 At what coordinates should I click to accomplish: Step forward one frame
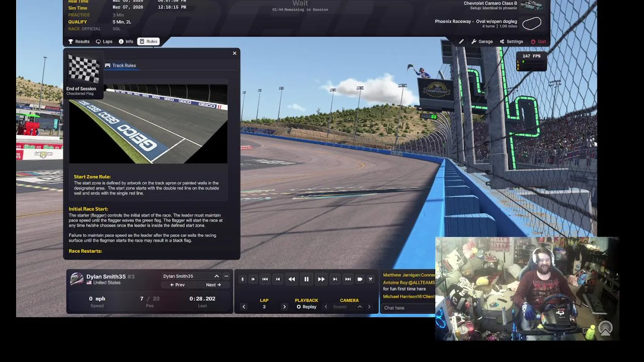coord(335,279)
